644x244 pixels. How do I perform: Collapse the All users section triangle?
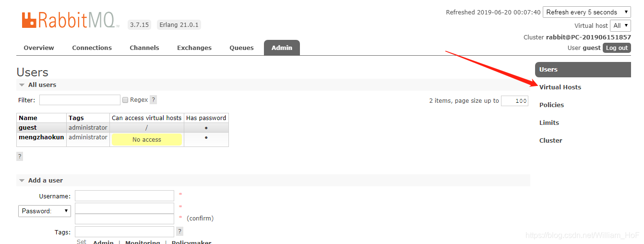pyautogui.click(x=22, y=85)
